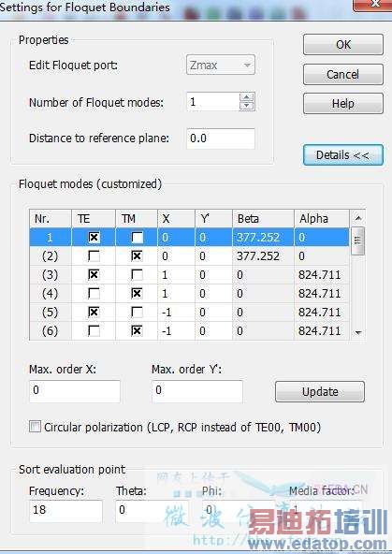Open the Edit Floquet port Zmax dropdown
Viewport: 392px width, 554px height.
coord(221,65)
